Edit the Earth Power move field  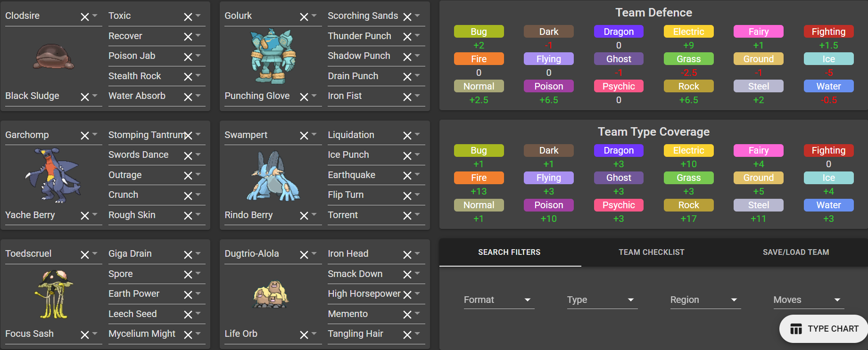(x=157, y=294)
